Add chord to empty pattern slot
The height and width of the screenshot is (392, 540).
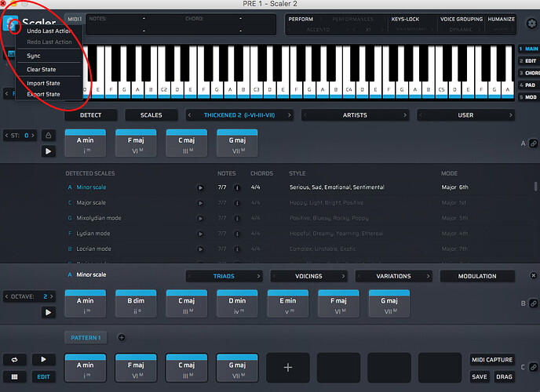click(x=288, y=368)
